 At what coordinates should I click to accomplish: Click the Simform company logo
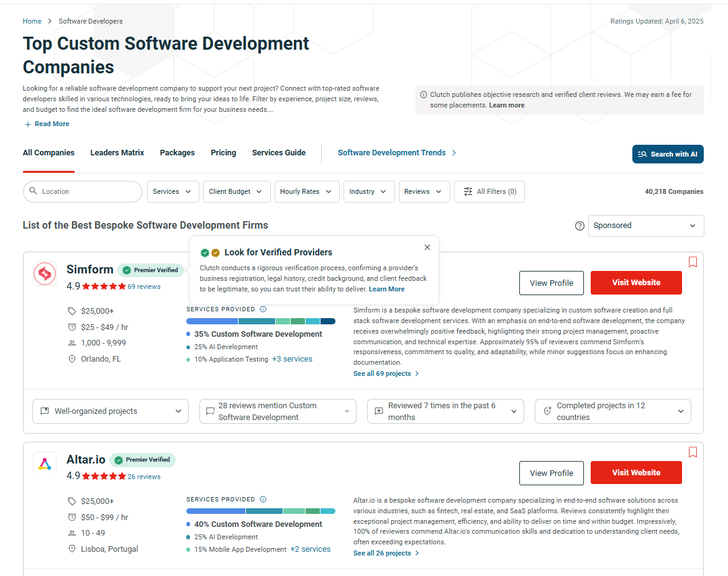point(45,273)
